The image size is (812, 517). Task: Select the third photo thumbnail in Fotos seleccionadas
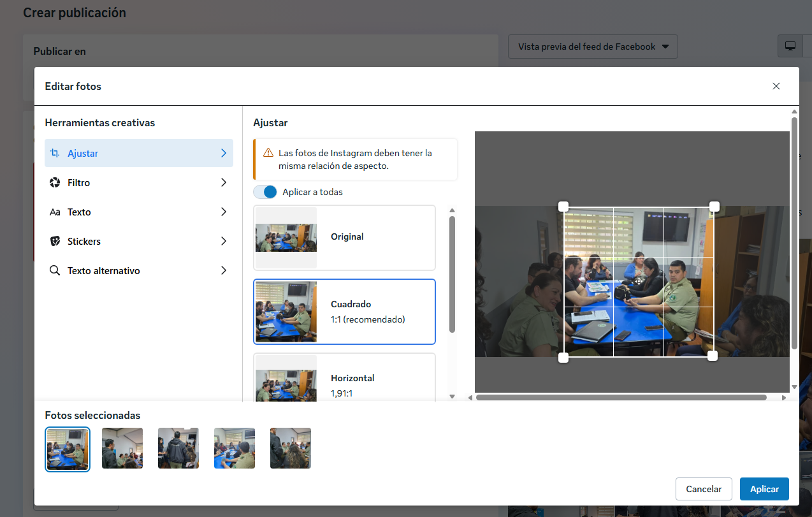click(178, 448)
